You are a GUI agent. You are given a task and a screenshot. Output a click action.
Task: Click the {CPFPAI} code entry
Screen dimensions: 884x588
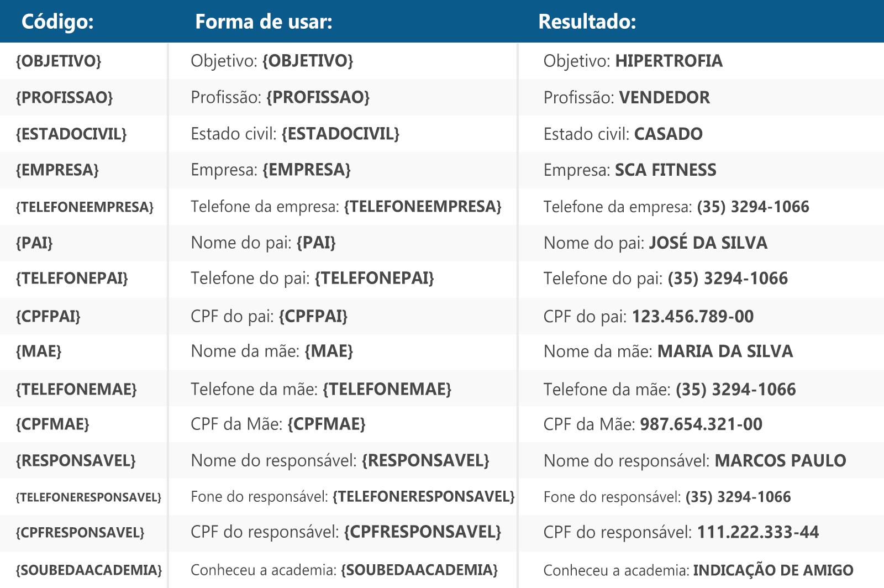point(48,316)
